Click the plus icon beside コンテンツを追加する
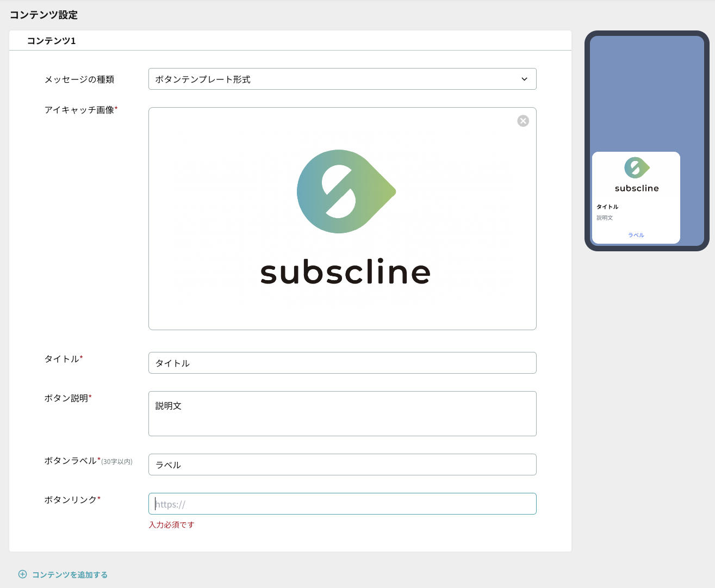This screenshot has height=588, width=715. click(22, 574)
